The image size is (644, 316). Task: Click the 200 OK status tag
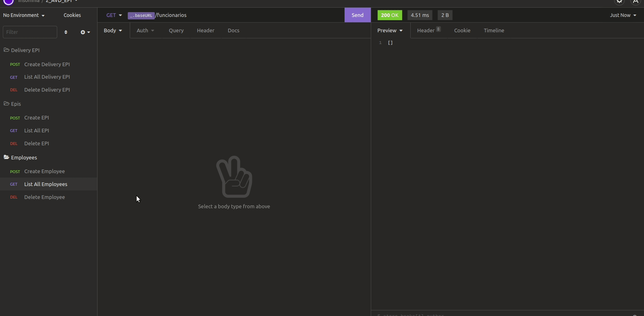(x=390, y=15)
